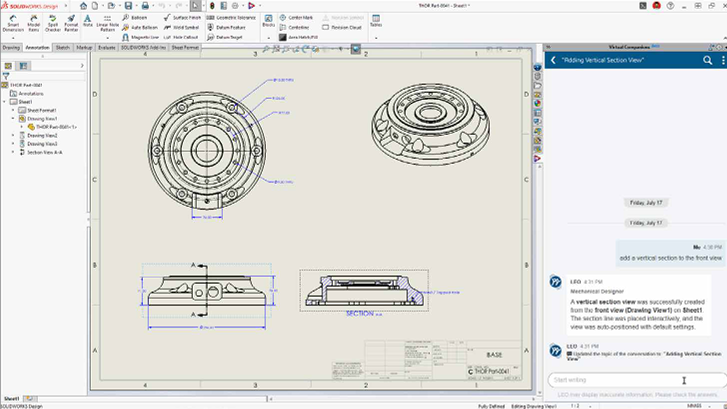Screen dimensions: 727x409
Task: Open the Annotation ribbon tab
Action: click(x=37, y=47)
